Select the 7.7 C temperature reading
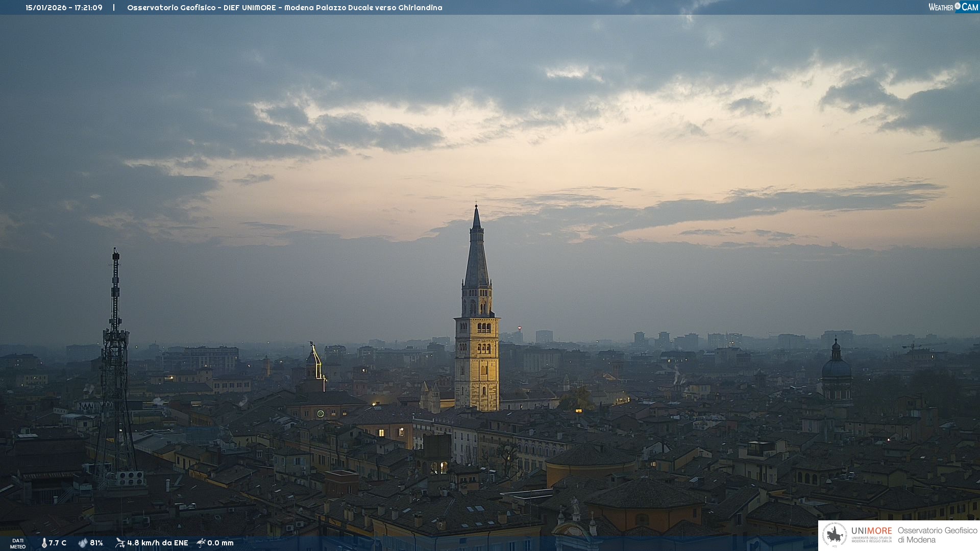Screen dimensions: 980x551 pyautogui.click(x=58, y=543)
